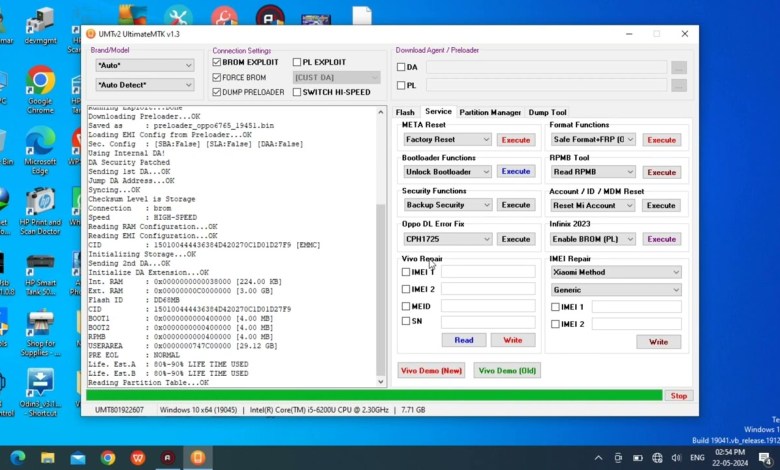780x470 pixels.
Task: Open Microsoft Edge desktop shortcut
Action: pos(40,150)
